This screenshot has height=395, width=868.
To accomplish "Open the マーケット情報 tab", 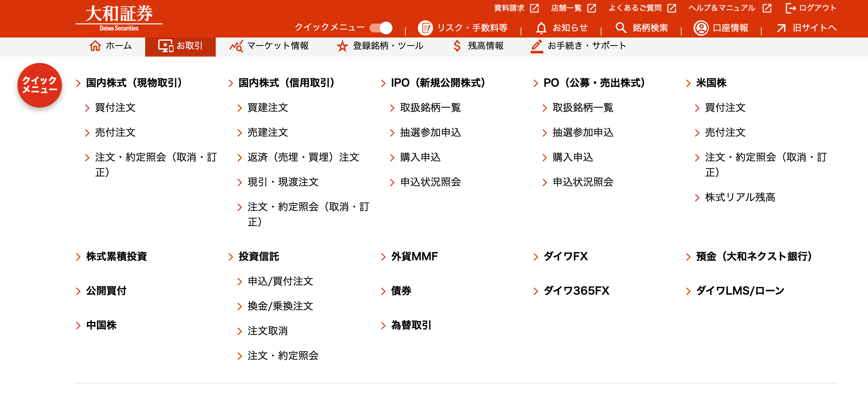I will click(x=269, y=46).
